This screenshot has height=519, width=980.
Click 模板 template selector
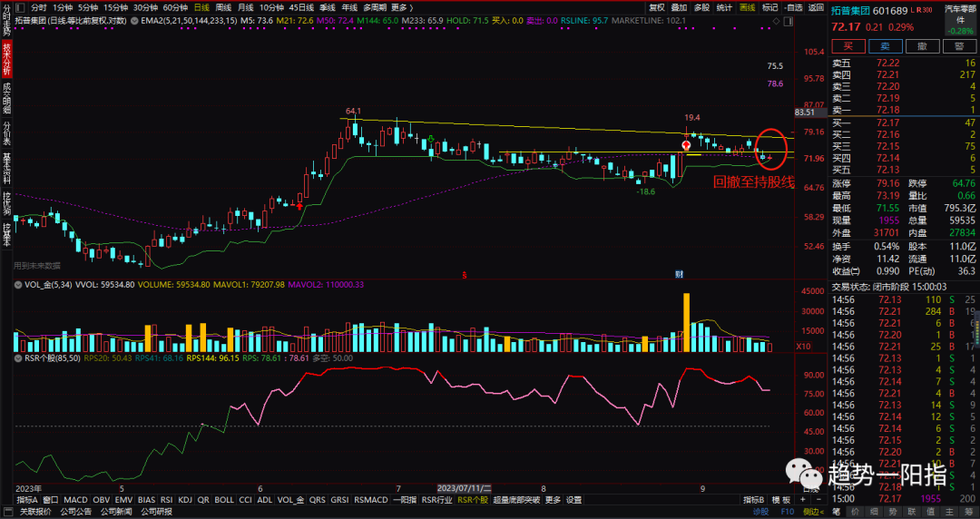[780, 500]
